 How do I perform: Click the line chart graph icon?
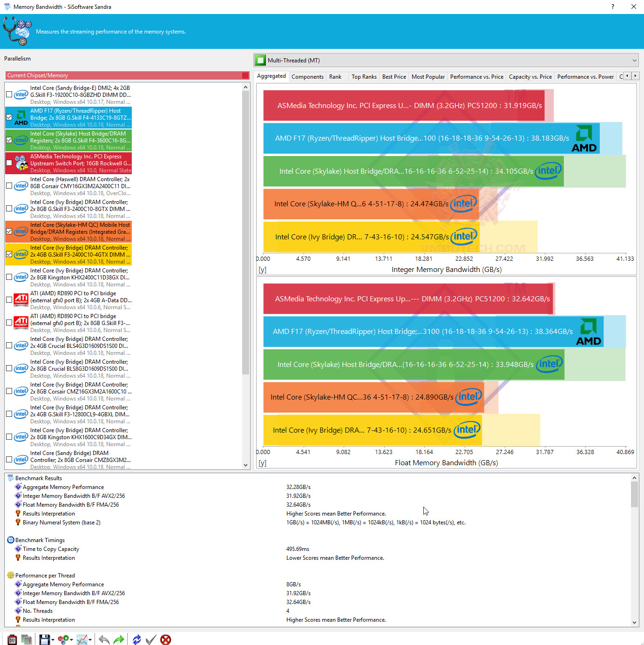[82, 639]
